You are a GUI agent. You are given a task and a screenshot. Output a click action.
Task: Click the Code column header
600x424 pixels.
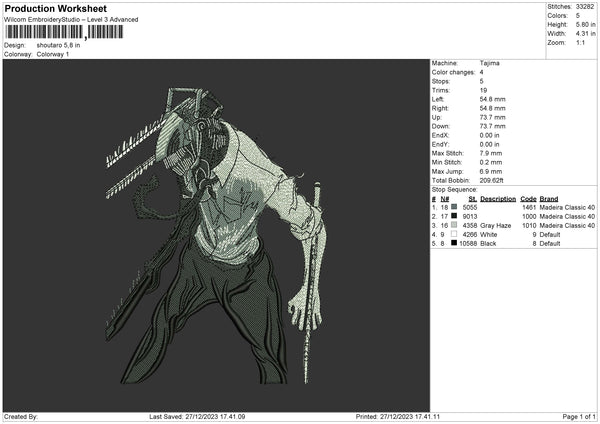[x=528, y=199]
